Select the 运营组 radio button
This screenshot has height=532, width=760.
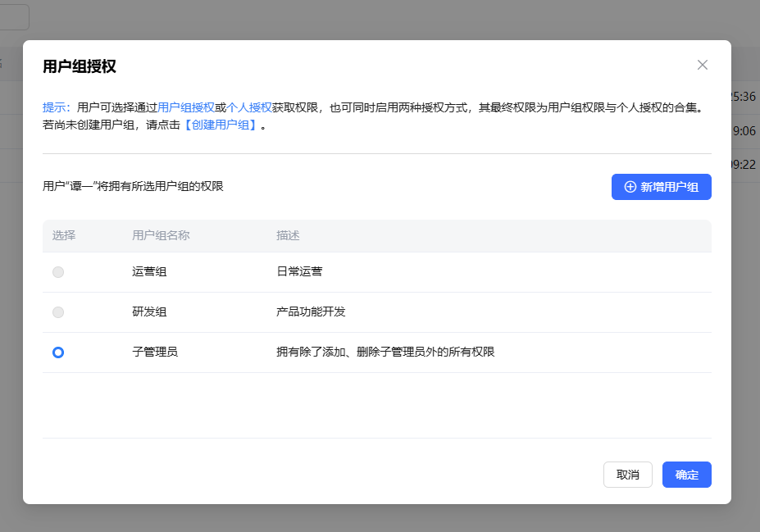pyautogui.click(x=58, y=272)
